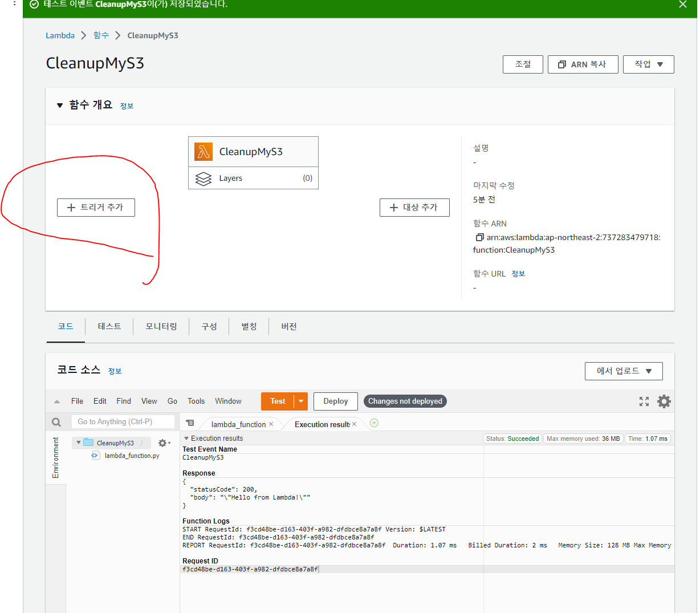Open the Environment side panel tab
The width and height of the screenshot is (700, 613).
pyautogui.click(x=56, y=457)
